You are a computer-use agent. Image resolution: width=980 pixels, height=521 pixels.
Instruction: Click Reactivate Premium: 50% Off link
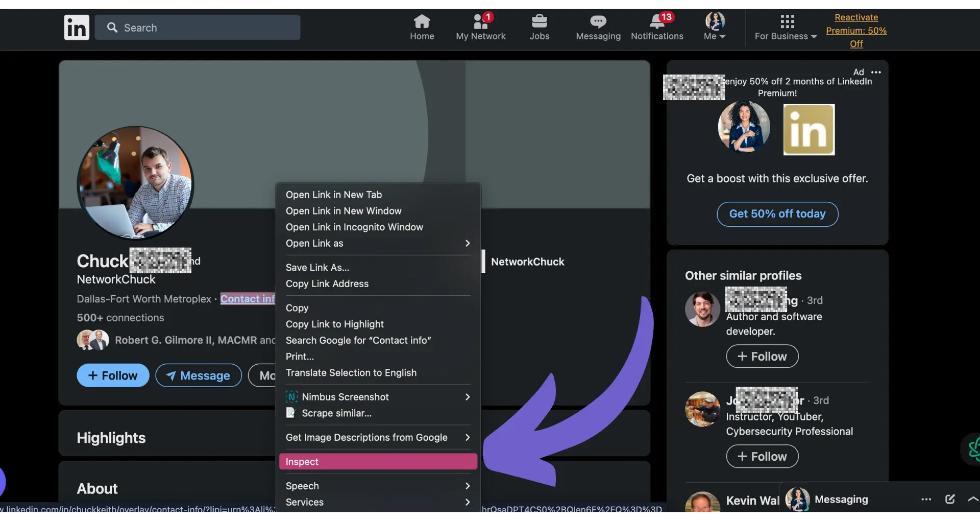click(856, 31)
